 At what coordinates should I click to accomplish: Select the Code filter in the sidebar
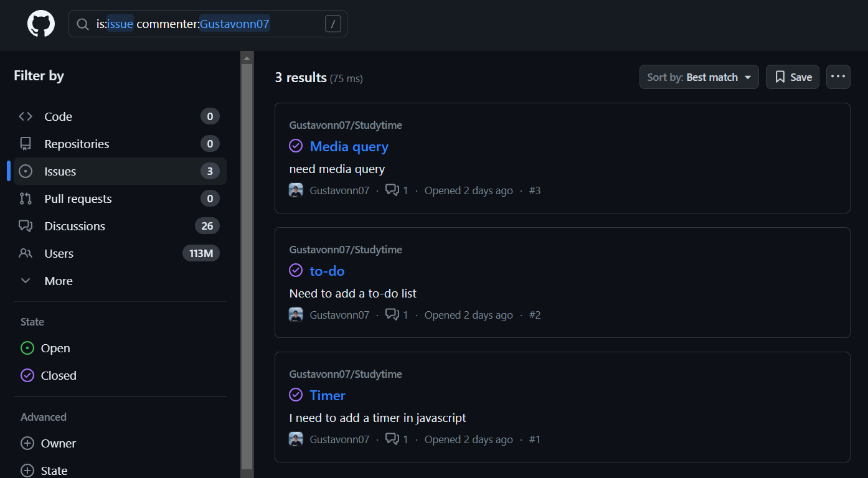point(58,116)
